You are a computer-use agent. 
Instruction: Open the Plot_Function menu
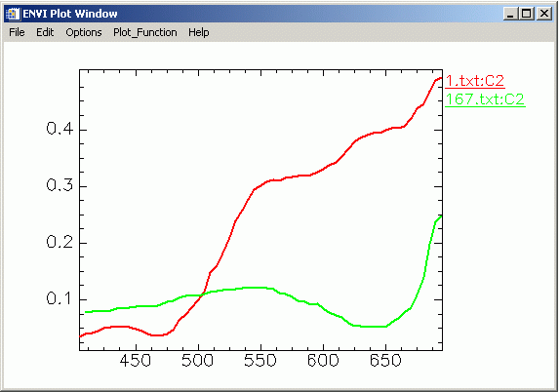(x=145, y=32)
